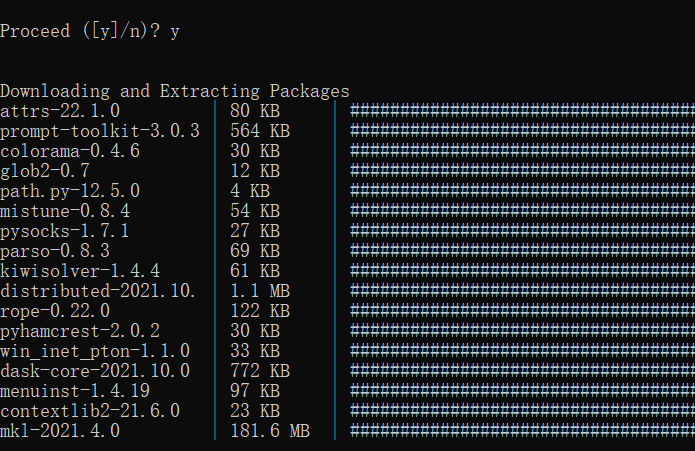Click the attrs-22.1.0 package name
The image size is (695, 451).
click(60, 111)
